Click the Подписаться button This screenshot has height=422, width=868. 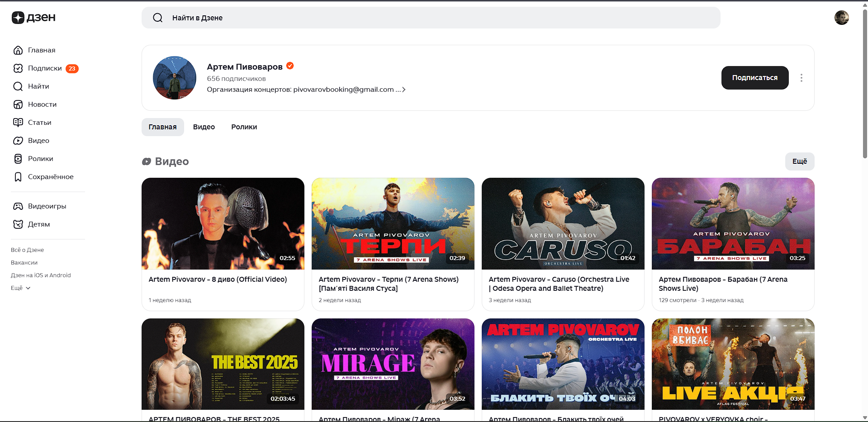coord(755,78)
